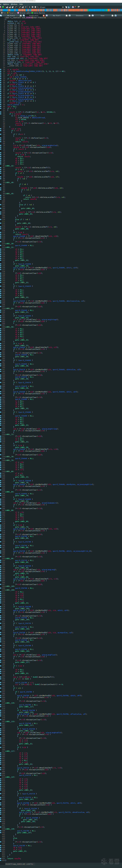Switch to the IDA View-A tab
The height and width of the screenshot is (868, 122).
point(11,16)
